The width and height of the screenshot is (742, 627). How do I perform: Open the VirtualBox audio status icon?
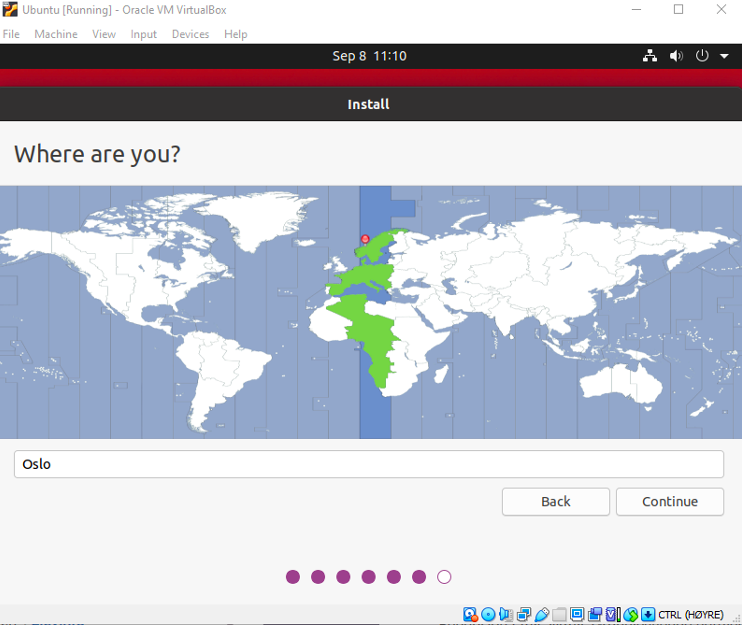click(506, 615)
